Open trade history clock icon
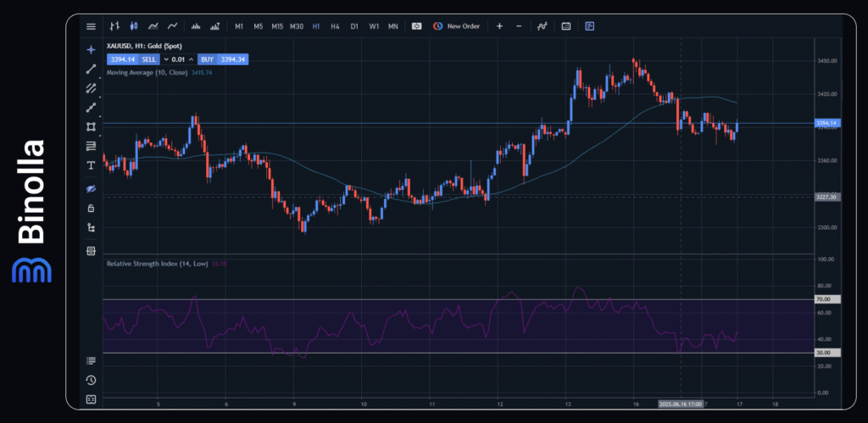Screen dimensions: 868x423 point(91,380)
